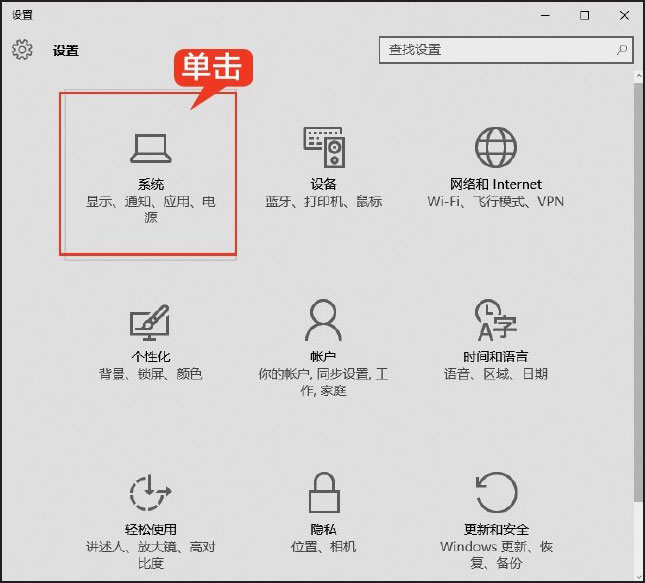
Task: Maximize the 设置 window
Action: 585,16
